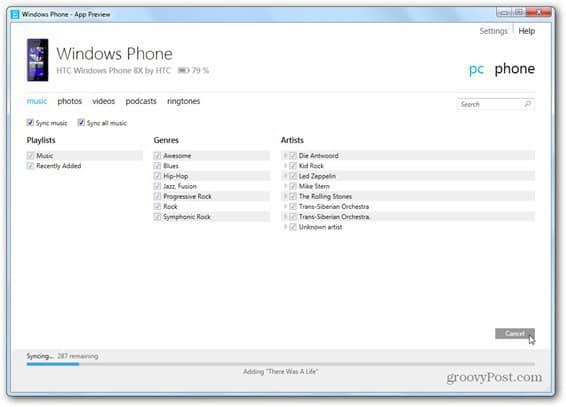
Task: Toggle the Sync all music checkbox
Action: [81, 123]
